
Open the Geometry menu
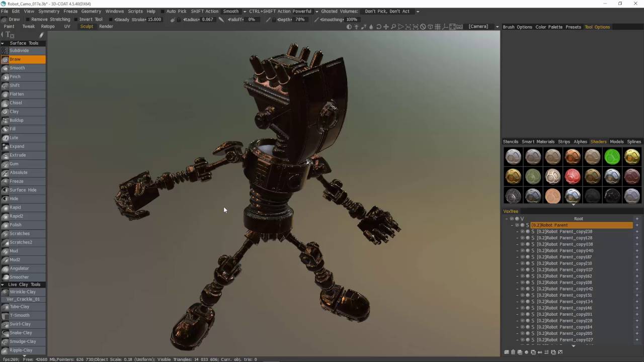pyautogui.click(x=91, y=11)
